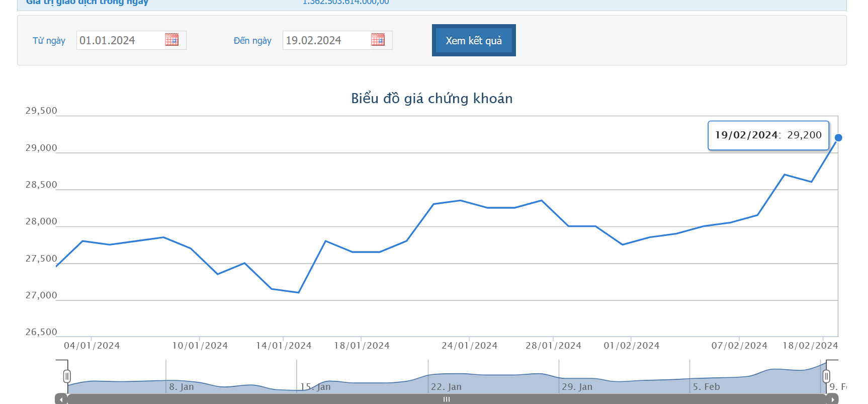The width and height of the screenshot is (868, 404).
Task: Click the Đến ngày label
Action: 252,41
